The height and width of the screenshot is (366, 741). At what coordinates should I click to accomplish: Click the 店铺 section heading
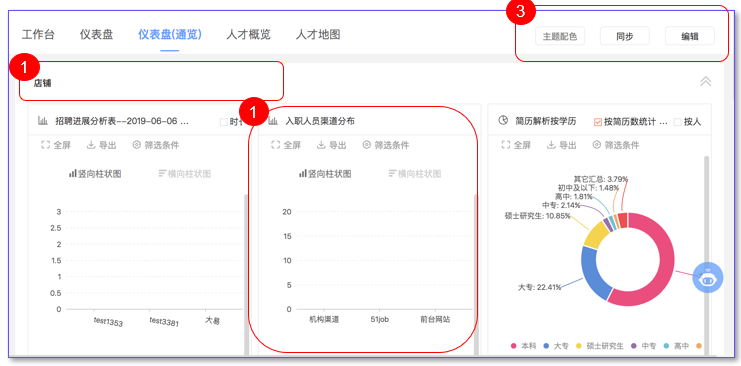coord(42,83)
